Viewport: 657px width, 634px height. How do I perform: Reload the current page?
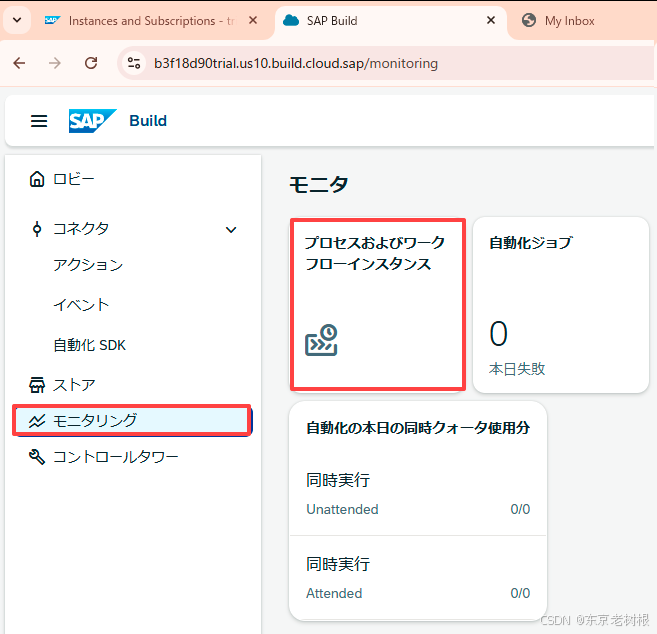(x=91, y=63)
